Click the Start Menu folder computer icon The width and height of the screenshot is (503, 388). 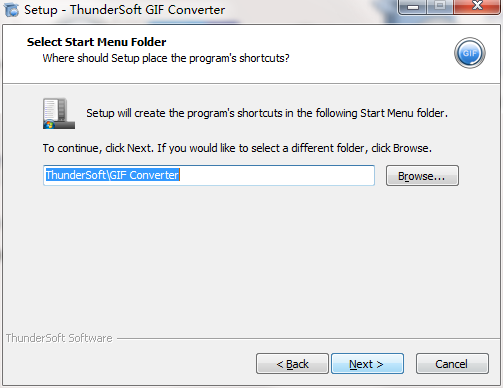[59, 113]
